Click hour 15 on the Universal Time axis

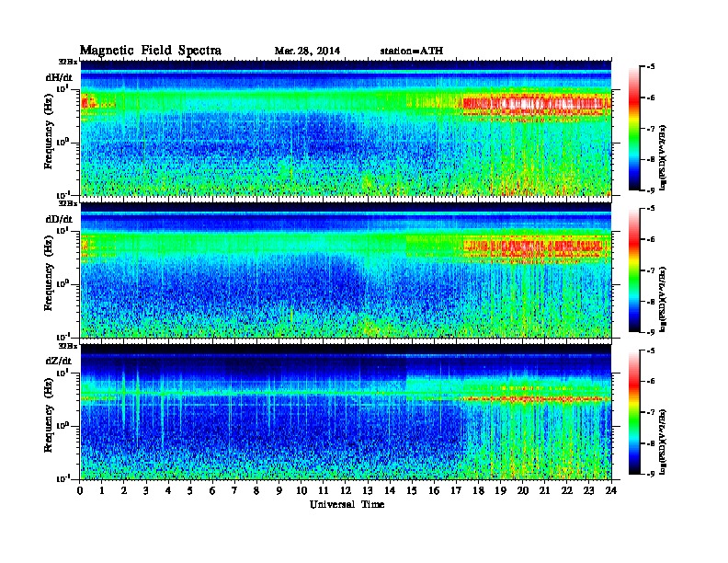pos(412,490)
